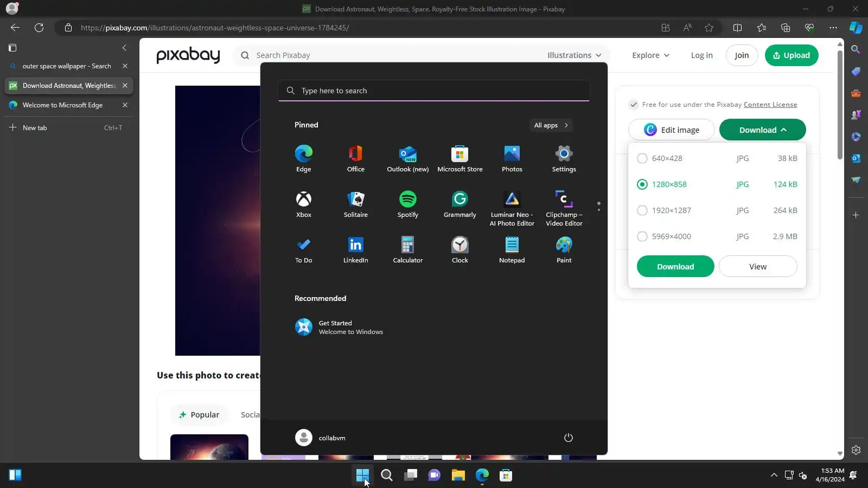868x488 pixels.
Task: Open the Content License link
Action: pyautogui.click(x=770, y=105)
